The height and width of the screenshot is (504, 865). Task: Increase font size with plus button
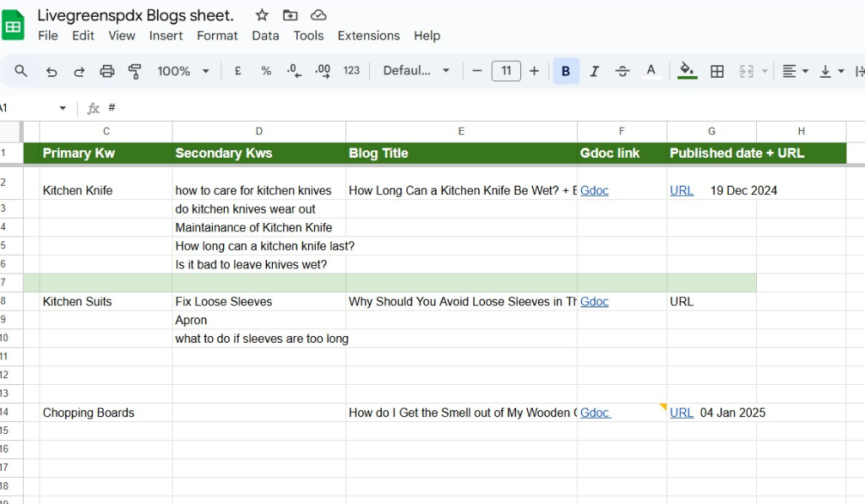(534, 71)
